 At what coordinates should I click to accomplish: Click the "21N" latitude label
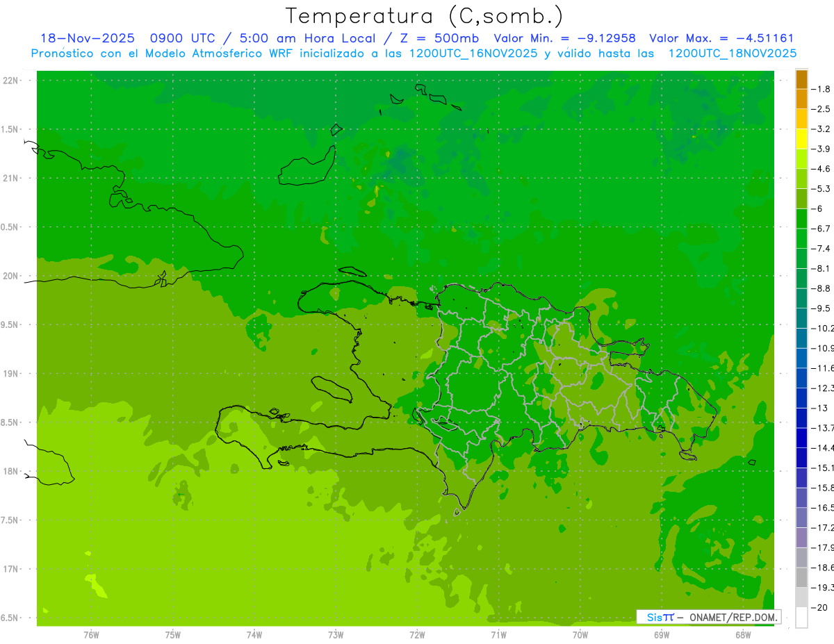(12, 179)
